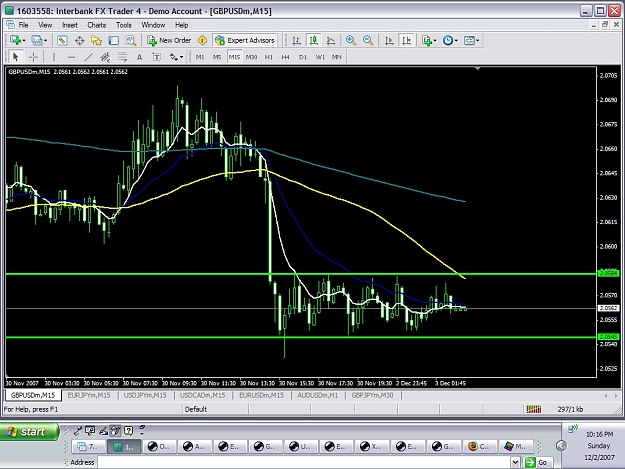Expand the New Chart dropdown arrow
This screenshot has height=469, width=625.
click(x=24, y=41)
